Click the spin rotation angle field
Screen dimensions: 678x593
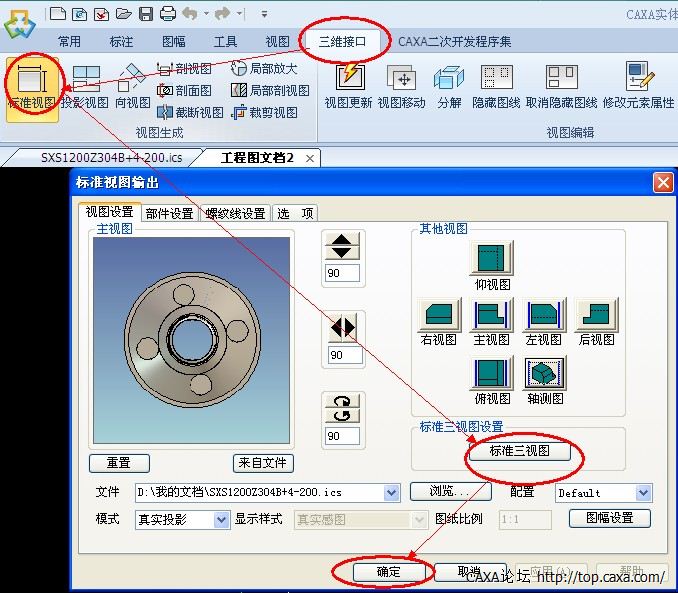342,436
